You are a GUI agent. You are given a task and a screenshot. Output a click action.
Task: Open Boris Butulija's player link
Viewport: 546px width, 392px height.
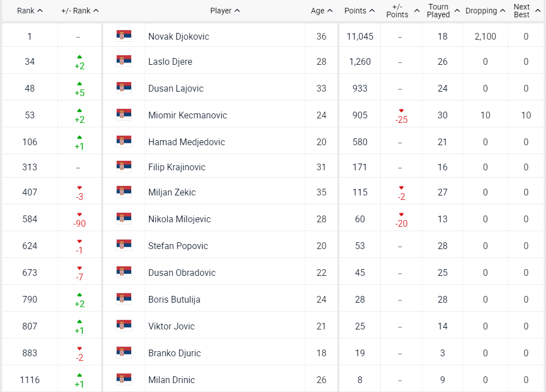(x=174, y=299)
